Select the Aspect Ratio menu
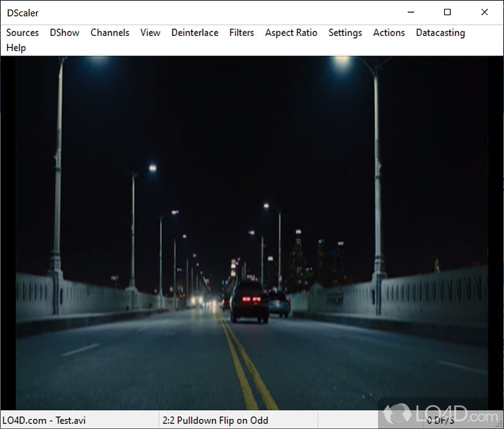 pos(291,33)
